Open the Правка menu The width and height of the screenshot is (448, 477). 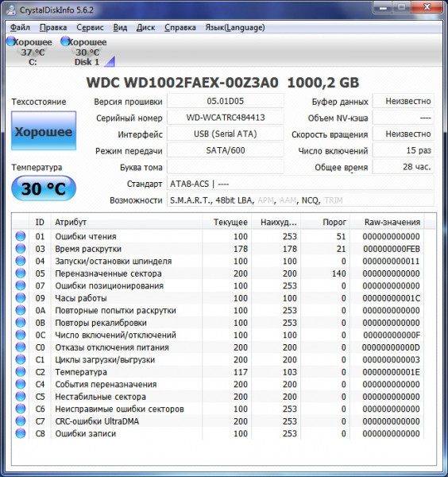[53, 28]
